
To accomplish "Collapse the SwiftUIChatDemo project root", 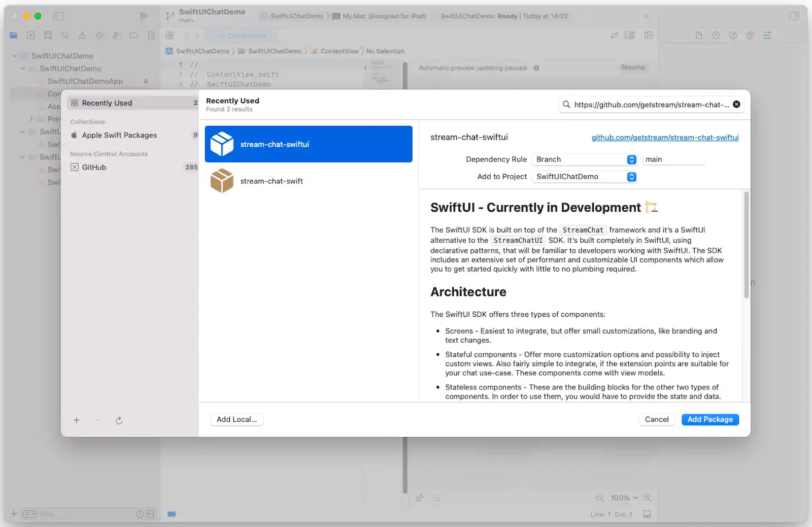I will click(x=15, y=56).
